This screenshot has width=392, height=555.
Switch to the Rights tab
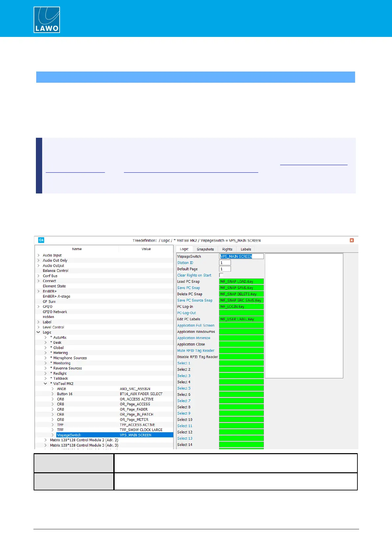tap(227, 249)
